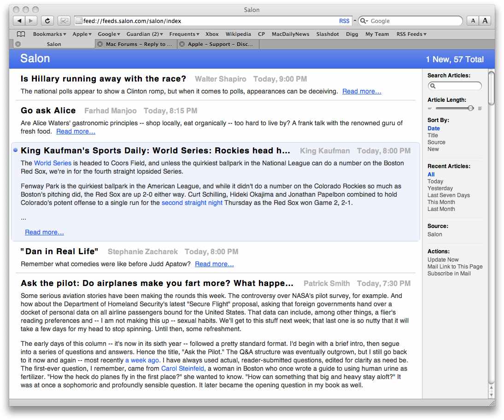Open the bookmarks library book icon
The width and height of the screenshot is (504, 420).
click(21, 34)
